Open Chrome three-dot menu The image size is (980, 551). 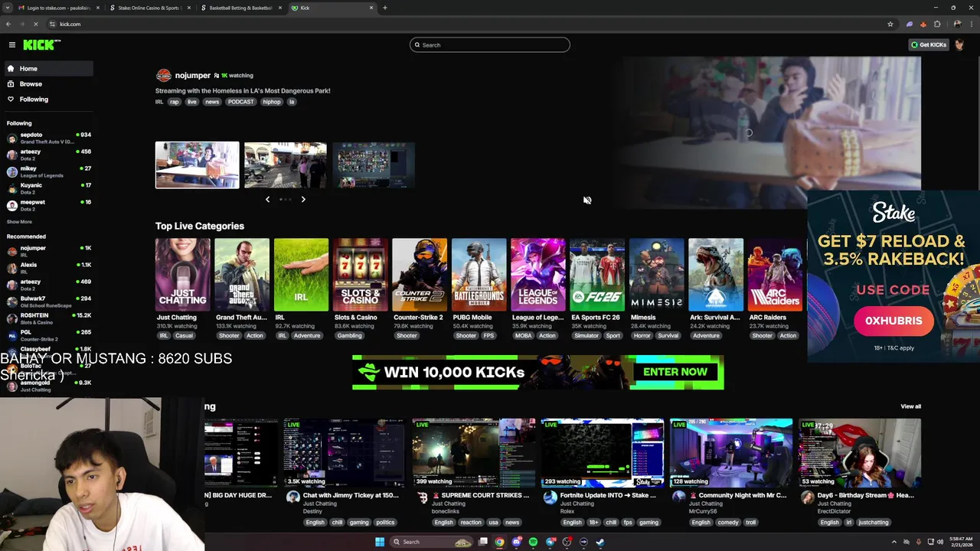coord(972,24)
